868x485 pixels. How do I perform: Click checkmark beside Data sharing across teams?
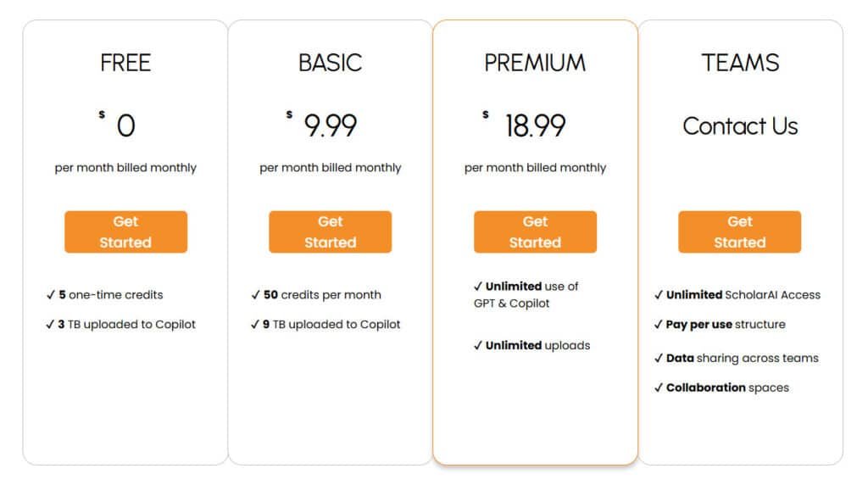pyautogui.click(x=659, y=359)
